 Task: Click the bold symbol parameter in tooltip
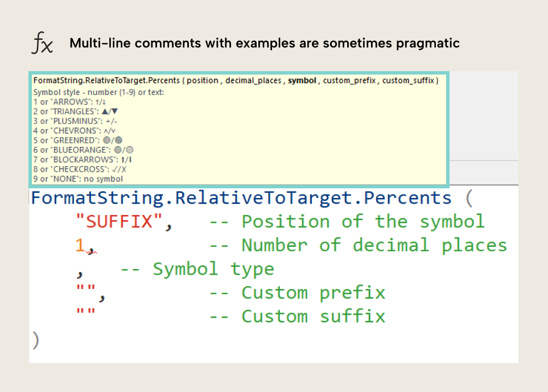(302, 81)
